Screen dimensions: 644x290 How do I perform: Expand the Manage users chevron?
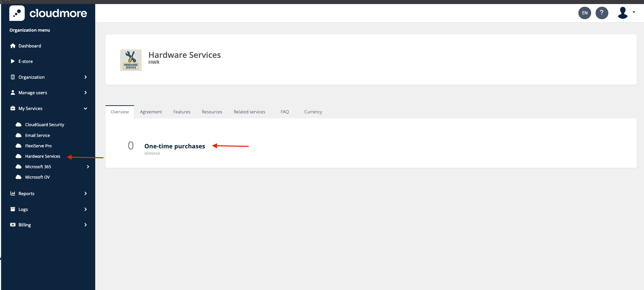click(85, 93)
